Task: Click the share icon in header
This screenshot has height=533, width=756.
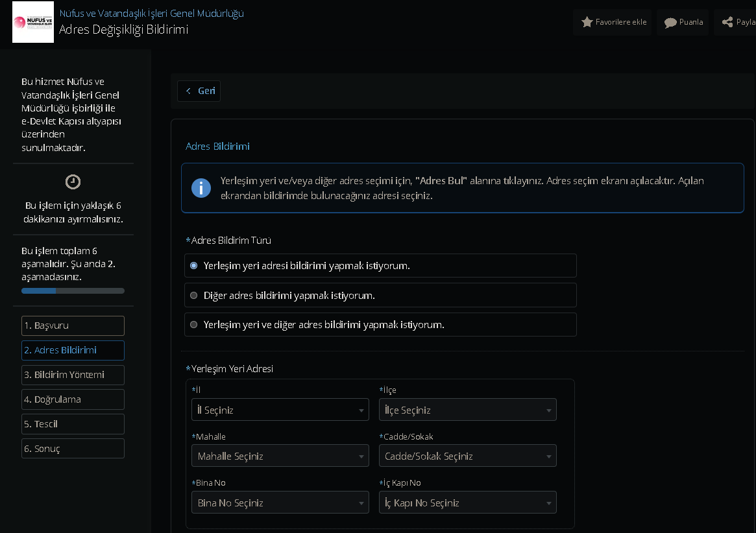Action: click(x=727, y=22)
